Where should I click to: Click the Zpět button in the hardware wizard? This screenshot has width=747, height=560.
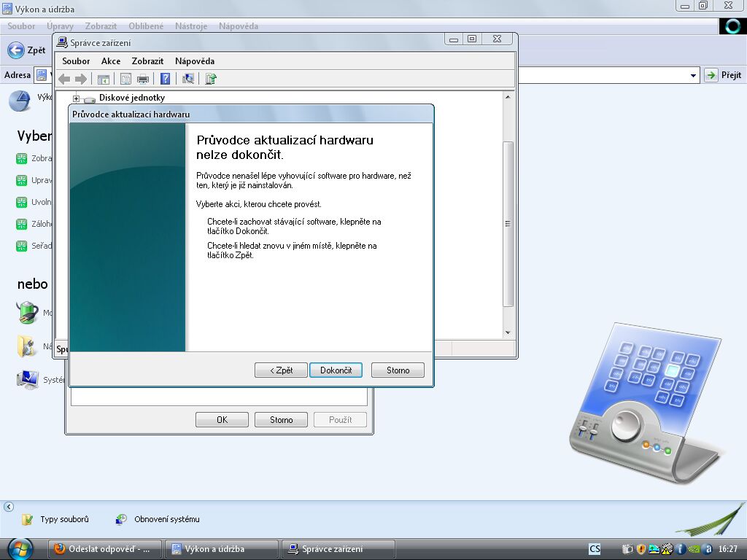(x=281, y=370)
